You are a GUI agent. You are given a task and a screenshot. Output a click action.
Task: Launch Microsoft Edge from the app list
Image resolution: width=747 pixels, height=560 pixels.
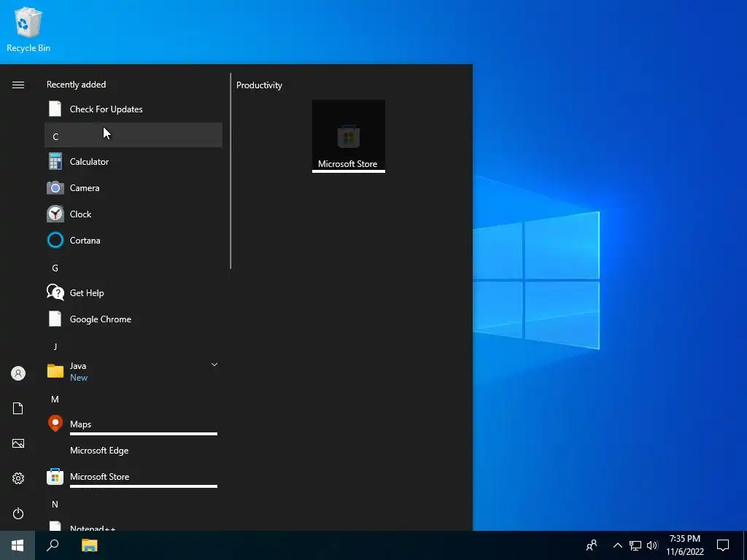tap(133, 450)
